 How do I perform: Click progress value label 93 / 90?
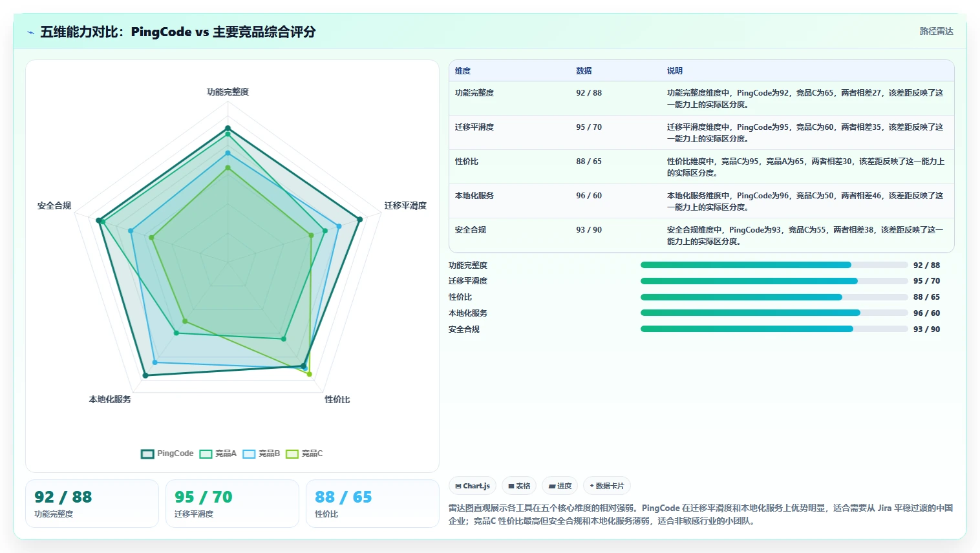(x=927, y=329)
